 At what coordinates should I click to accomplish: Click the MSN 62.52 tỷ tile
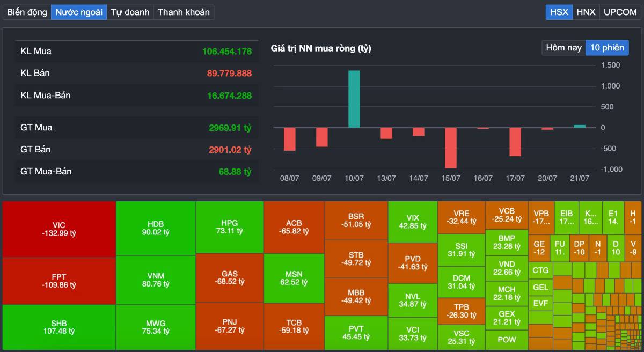coord(294,278)
